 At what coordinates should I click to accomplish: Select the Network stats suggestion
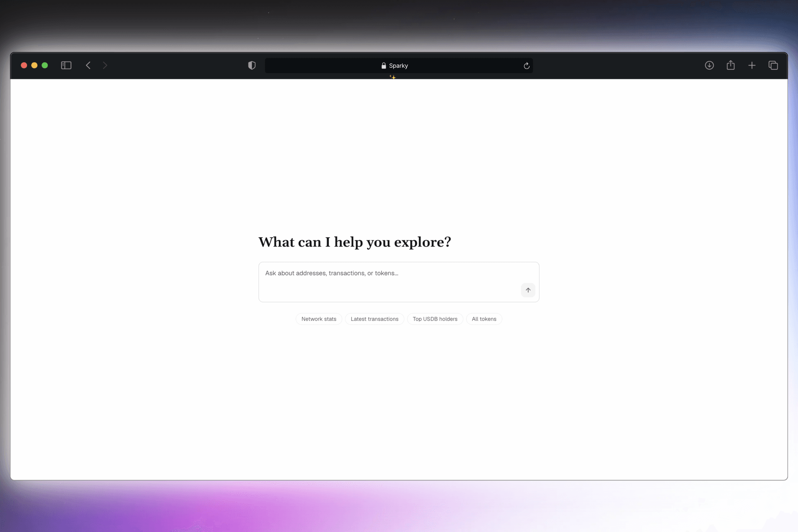coord(318,319)
